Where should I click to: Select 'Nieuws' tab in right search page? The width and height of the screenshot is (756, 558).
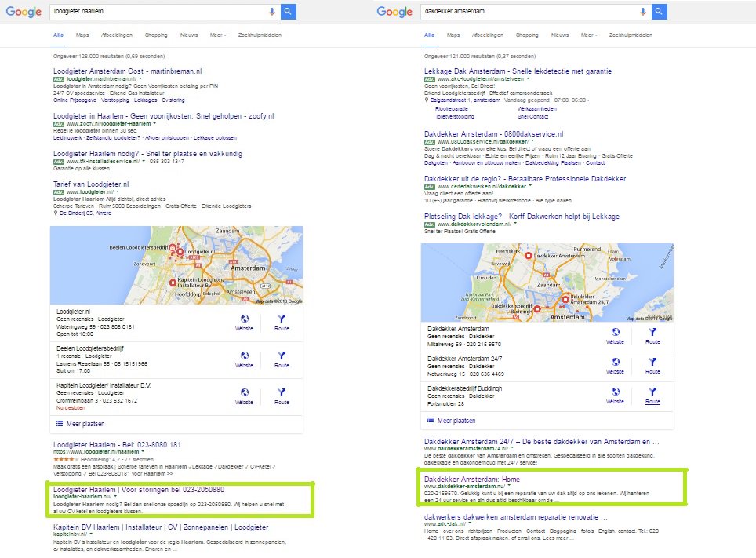click(x=560, y=35)
